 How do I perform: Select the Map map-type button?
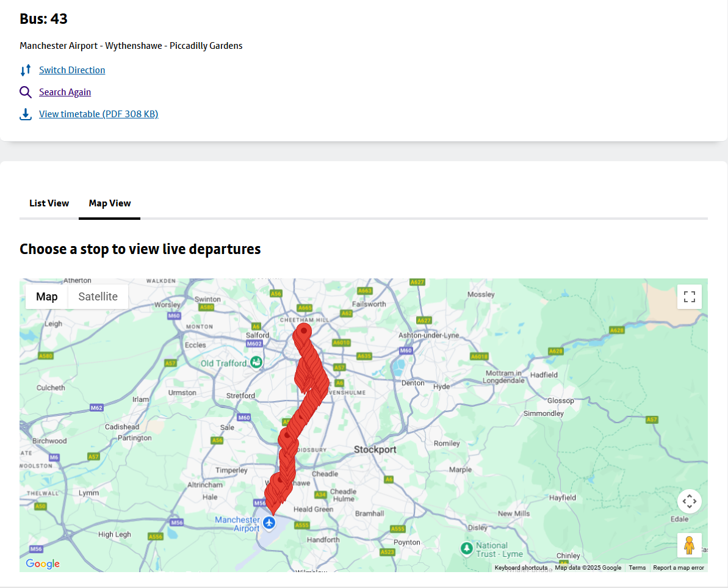47,297
